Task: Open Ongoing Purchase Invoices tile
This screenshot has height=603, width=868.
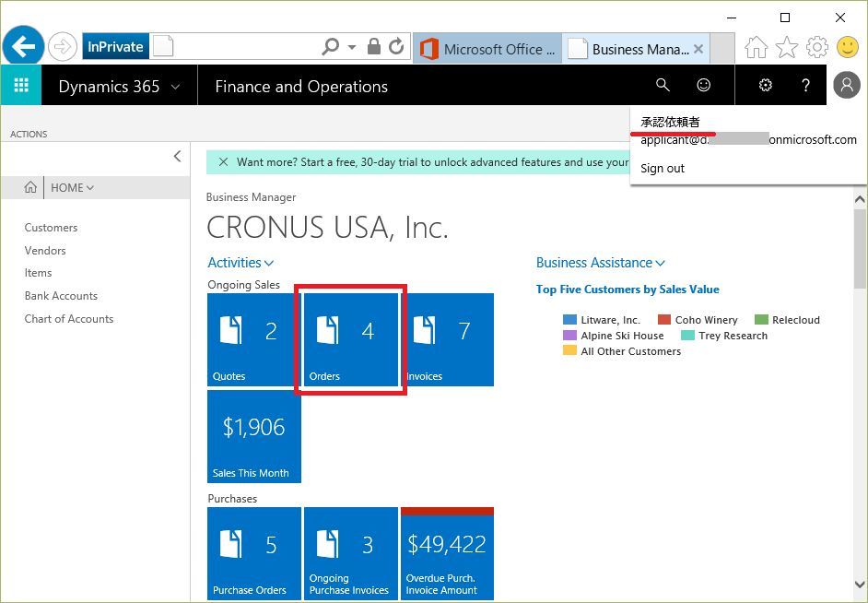Action: (350, 553)
